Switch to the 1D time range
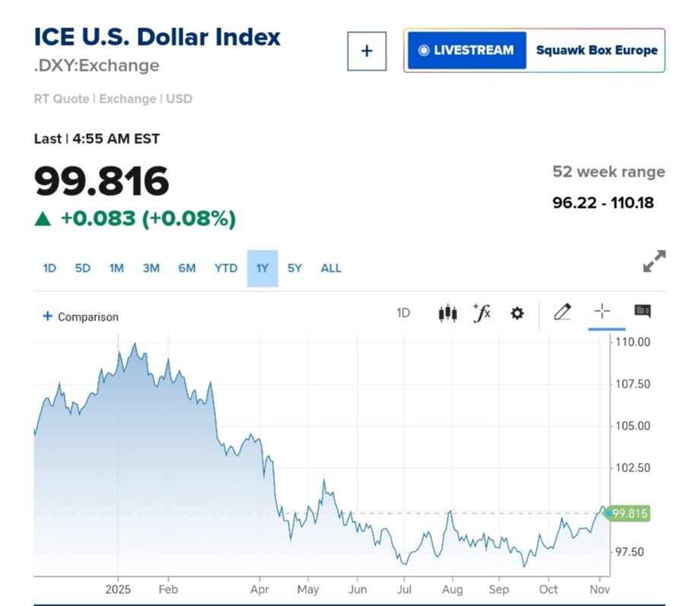The height and width of the screenshot is (606, 700). pos(49,268)
